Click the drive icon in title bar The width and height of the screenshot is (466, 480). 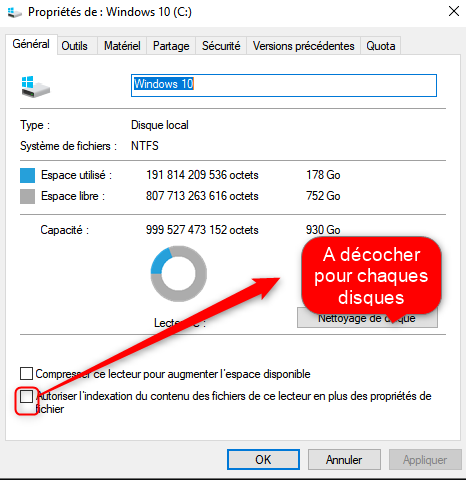click(14, 12)
